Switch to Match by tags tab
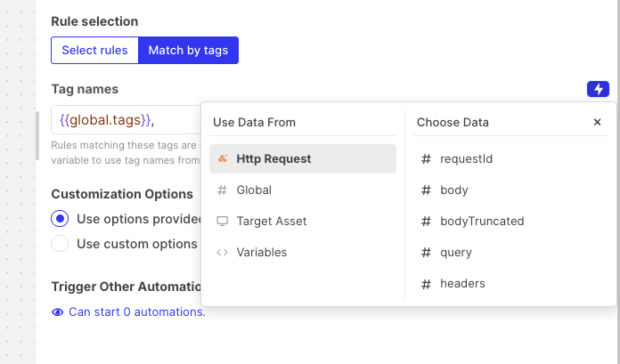The width and height of the screenshot is (620, 364). [x=188, y=50]
